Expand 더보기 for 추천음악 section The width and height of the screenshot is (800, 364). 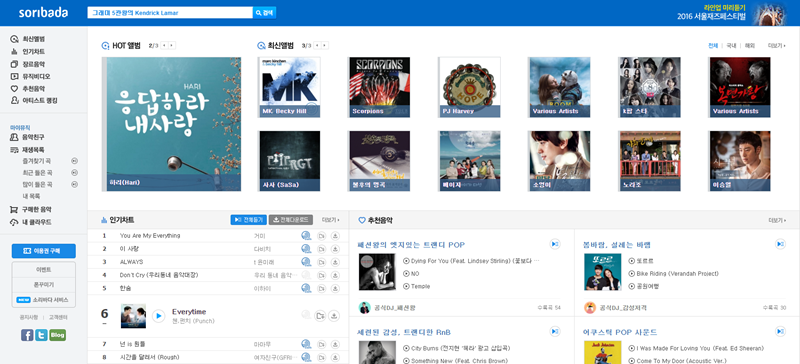777,221
